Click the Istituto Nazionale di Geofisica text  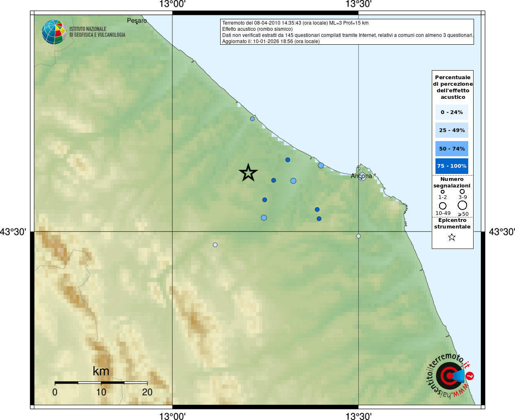coord(97,32)
